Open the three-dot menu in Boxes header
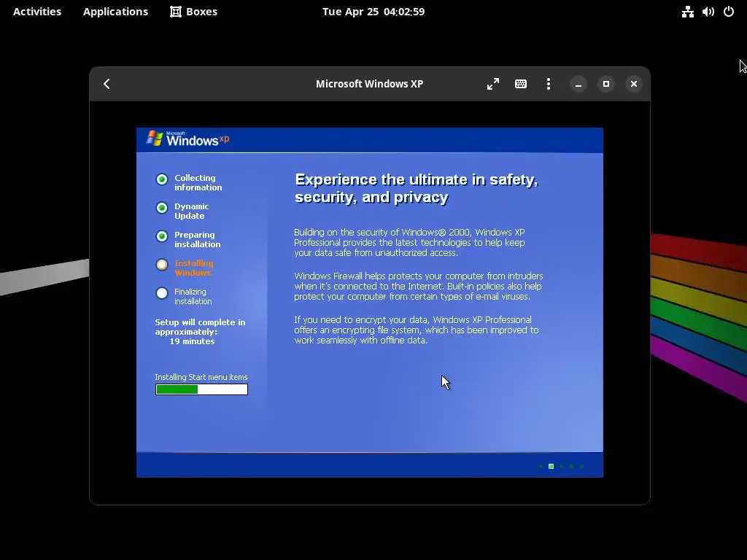The height and width of the screenshot is (560, 747). pos(549,85)
